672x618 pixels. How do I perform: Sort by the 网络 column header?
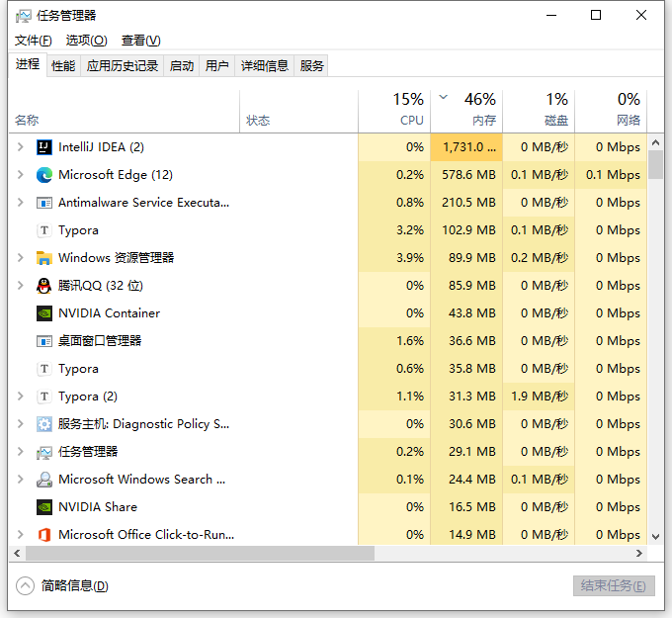[611, 110]
